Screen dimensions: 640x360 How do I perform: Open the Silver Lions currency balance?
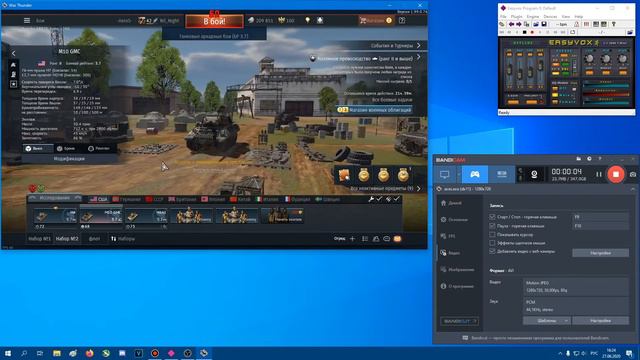(x=260, y=20)
